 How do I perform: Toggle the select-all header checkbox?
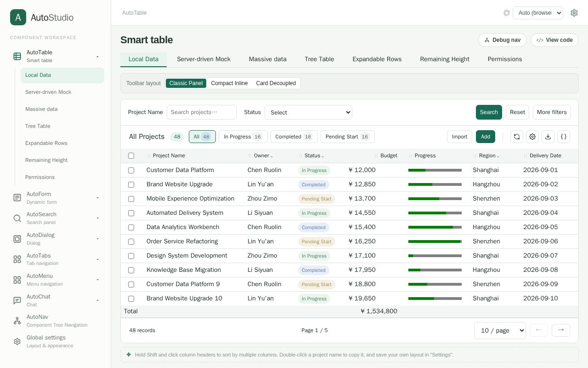pos(131,156)
